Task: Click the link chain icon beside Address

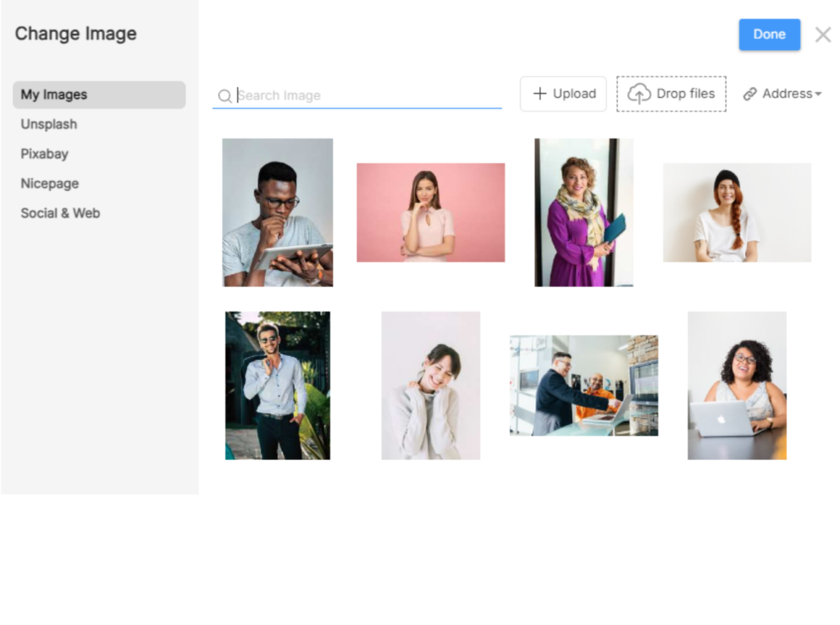Action: [750, 94]
